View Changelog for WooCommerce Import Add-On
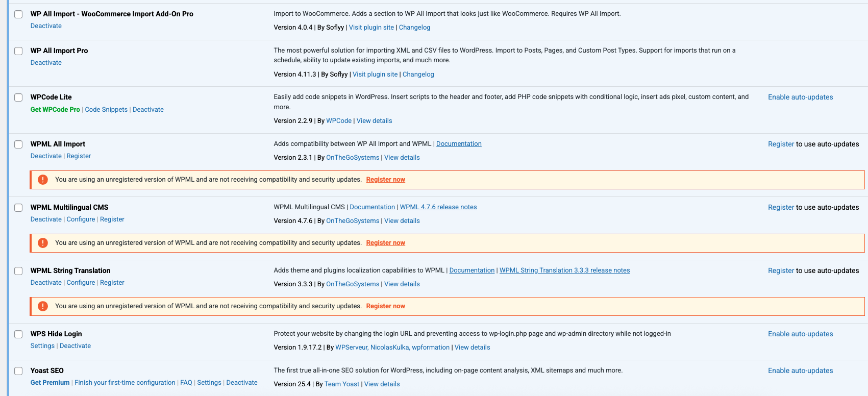The height and width of the screenshot is (396, 868). 414,28
